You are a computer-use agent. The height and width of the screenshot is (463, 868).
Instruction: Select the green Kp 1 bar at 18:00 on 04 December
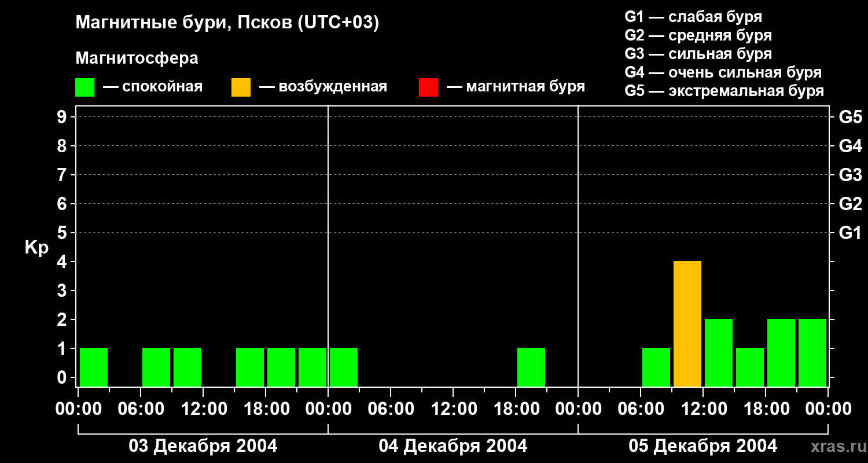pyautogui.click(x=531, y=367)
